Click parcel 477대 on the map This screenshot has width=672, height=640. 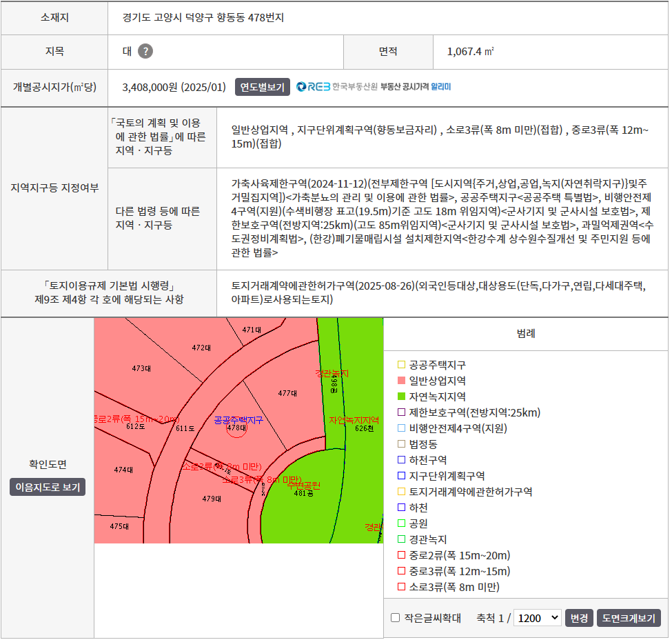(287, 393)
